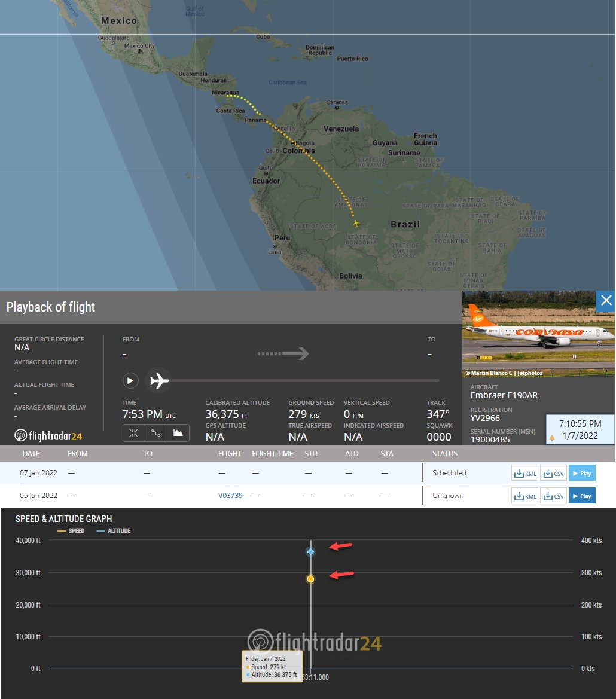Viewport: 616px width, 699px height.
Task: Click the Conviasa aircraft photo thumbnail
Action: coord(538,334)
